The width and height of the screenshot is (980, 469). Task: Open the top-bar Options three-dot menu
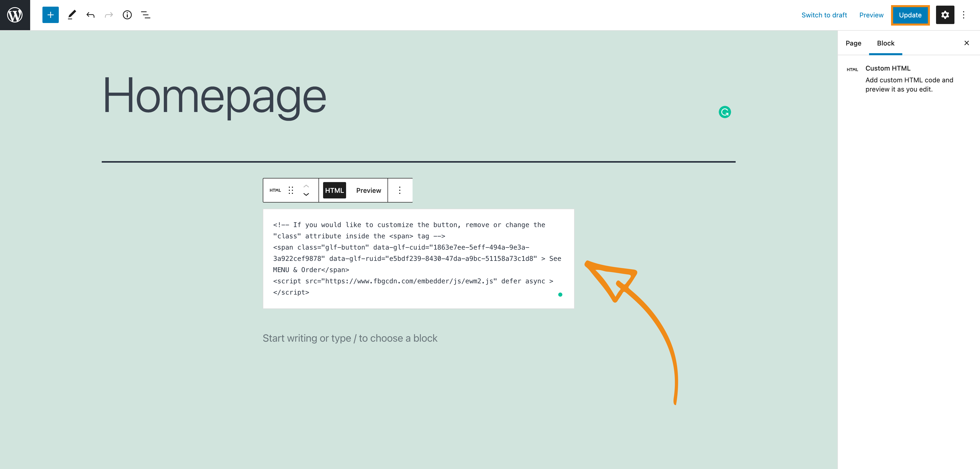(964, 15)
